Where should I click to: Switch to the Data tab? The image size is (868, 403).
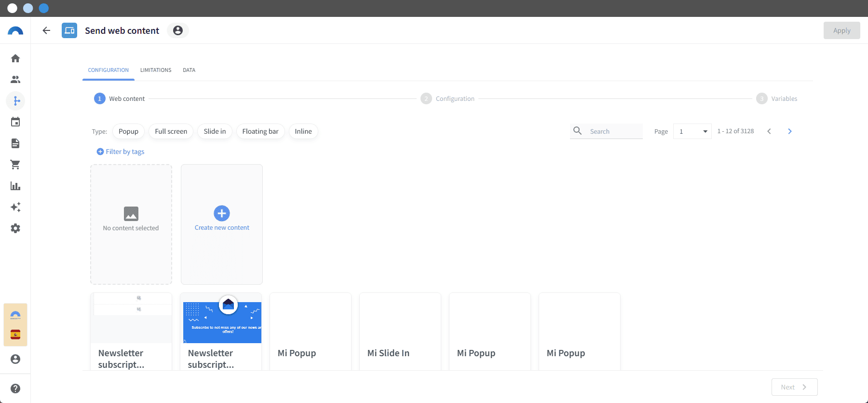pos(189,70)
